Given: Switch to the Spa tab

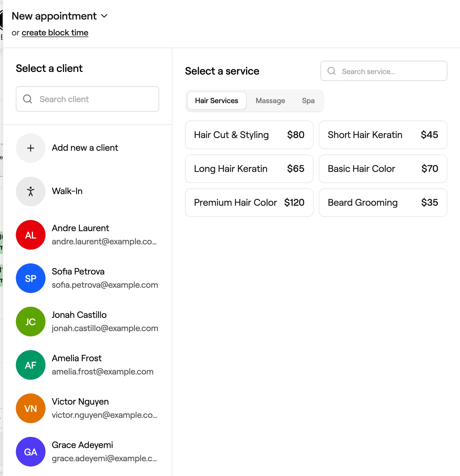Looking at the screenshot, I should tap(308, 101).
